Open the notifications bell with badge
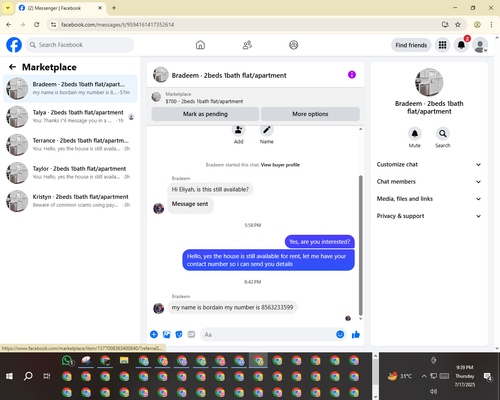The width and height of the screenshot is (500, 400). coord(461,45)
